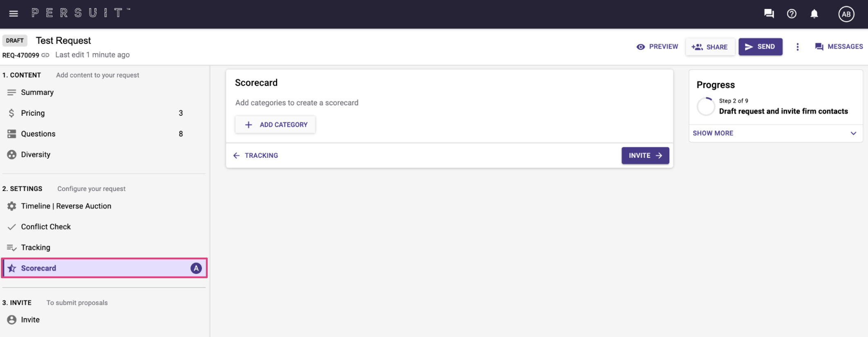Click the Questions list icon
The width and height of the screenshot is (868, 337).
[x=11, y=134]
